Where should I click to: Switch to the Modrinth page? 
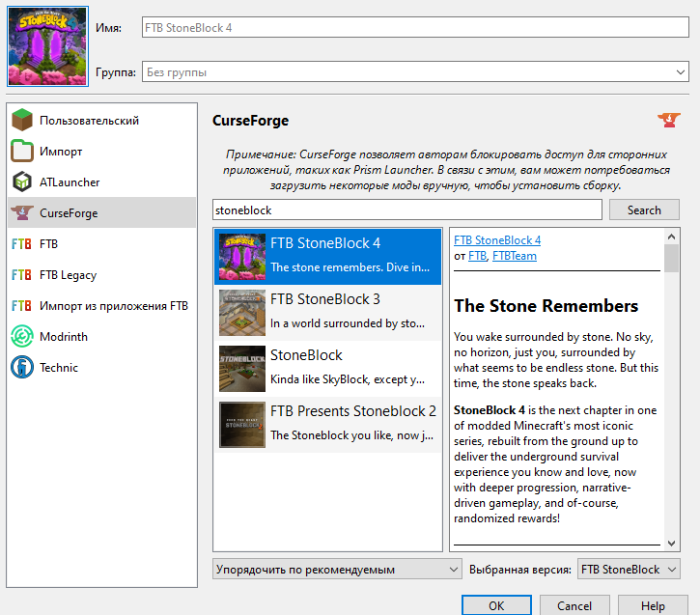[x=101, y=336]
